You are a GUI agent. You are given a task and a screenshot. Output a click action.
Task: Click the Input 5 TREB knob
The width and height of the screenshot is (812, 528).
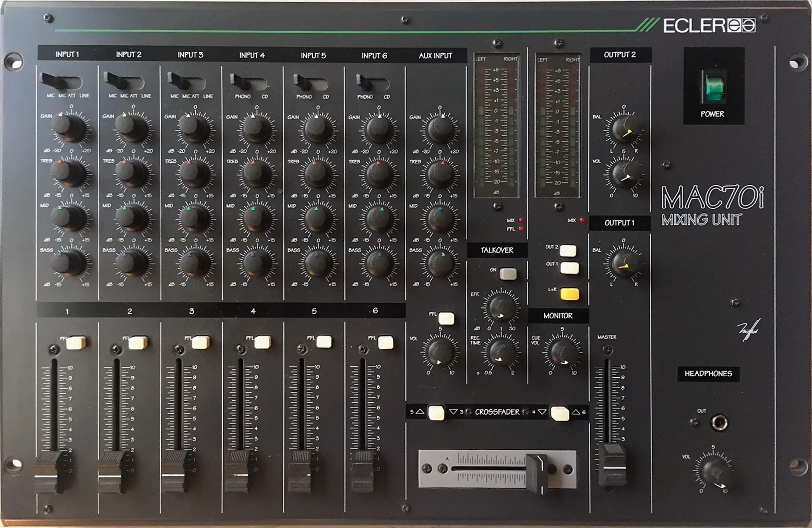click(x=317, y=174)
